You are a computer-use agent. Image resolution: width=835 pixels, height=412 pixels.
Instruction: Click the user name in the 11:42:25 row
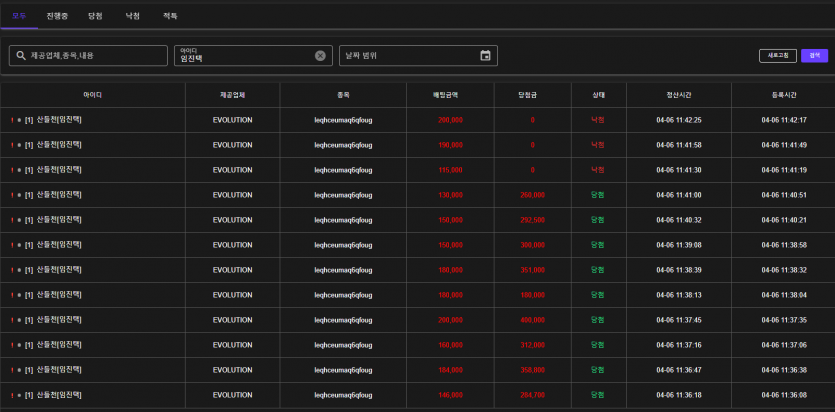point(59,120)
